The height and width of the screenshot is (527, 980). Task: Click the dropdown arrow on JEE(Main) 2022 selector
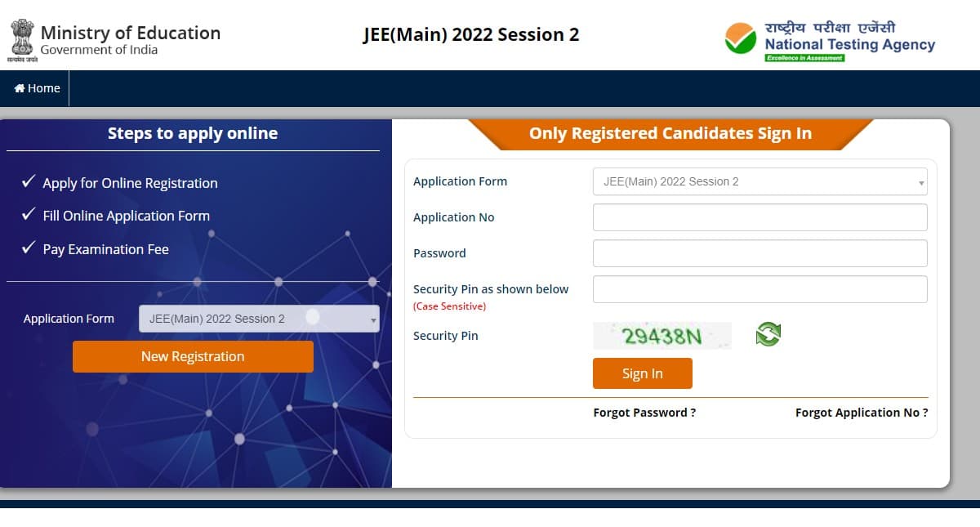point(372,319)
